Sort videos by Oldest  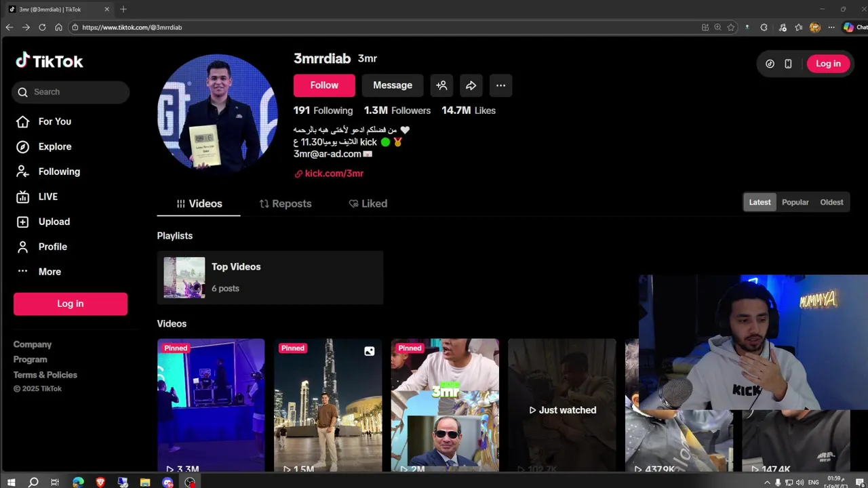[x=831, y=202]
